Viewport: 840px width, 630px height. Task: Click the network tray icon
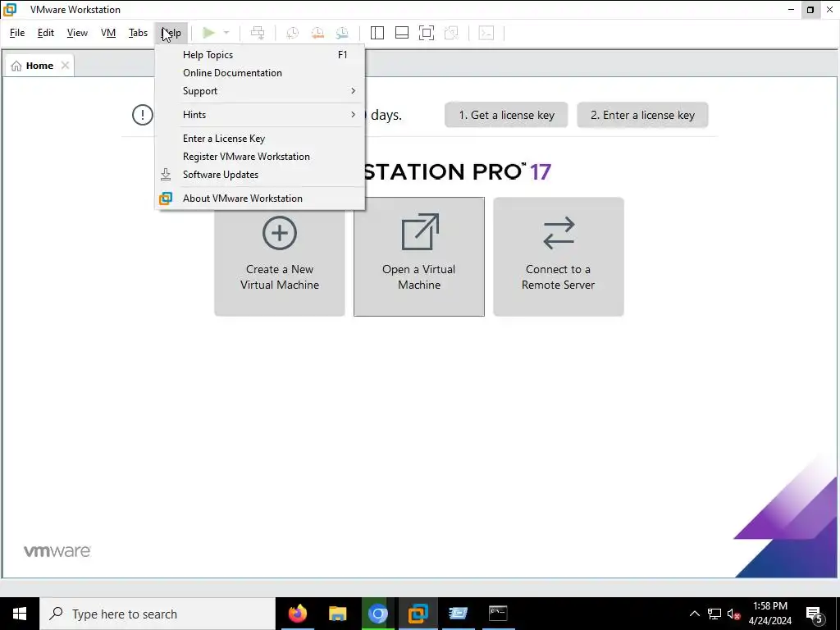pyautogui.click(x=714, y=614)
